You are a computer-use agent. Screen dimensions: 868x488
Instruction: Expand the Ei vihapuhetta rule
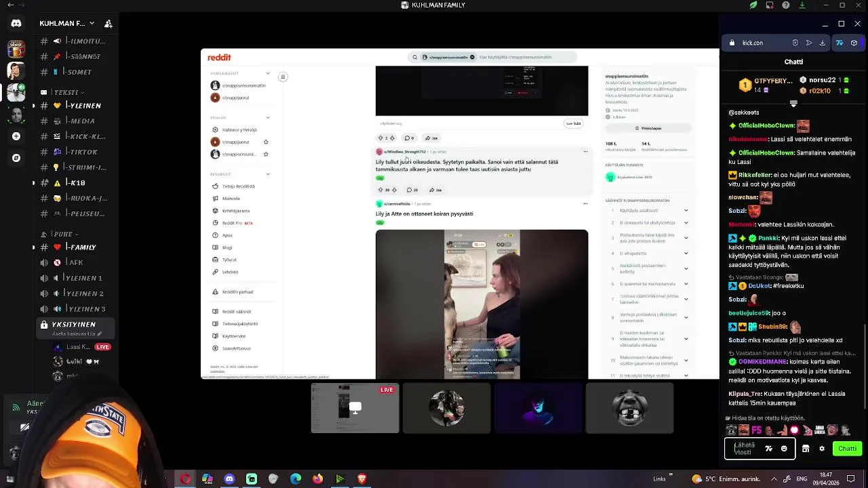648,253
